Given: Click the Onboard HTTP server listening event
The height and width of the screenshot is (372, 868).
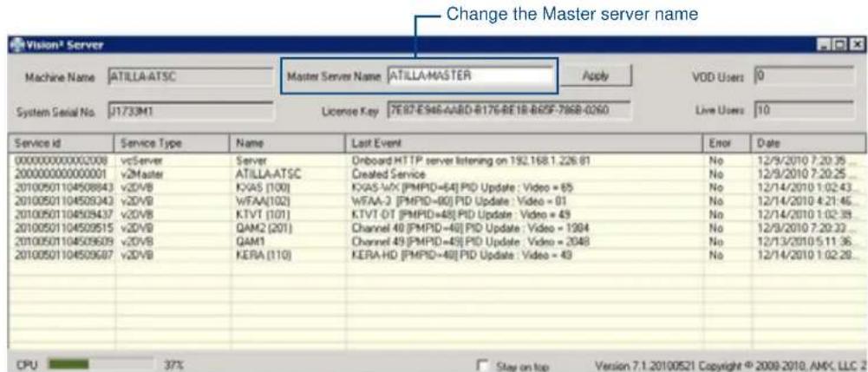Looking at the screenshot, I should pyautogui.click(x=471, y=161).
